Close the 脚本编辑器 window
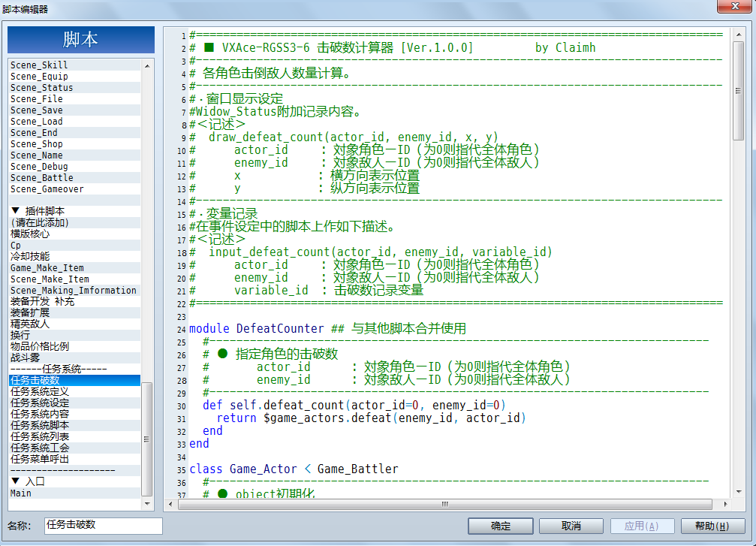The image size is (756, 546). pos(734,6)
